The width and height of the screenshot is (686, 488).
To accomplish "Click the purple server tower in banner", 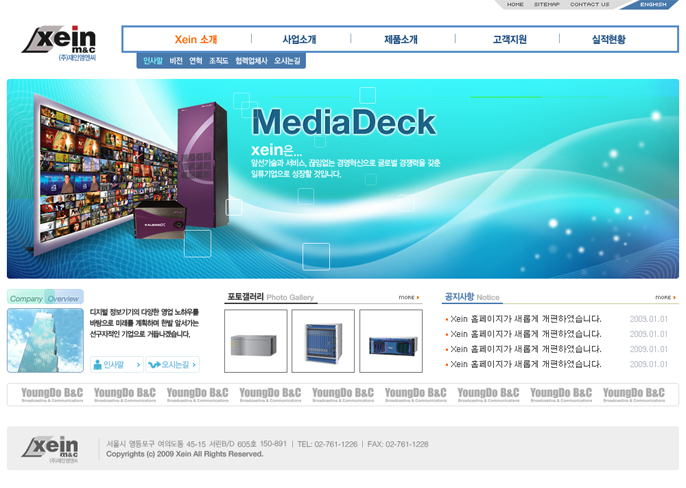I will click(x=203, y=164).
